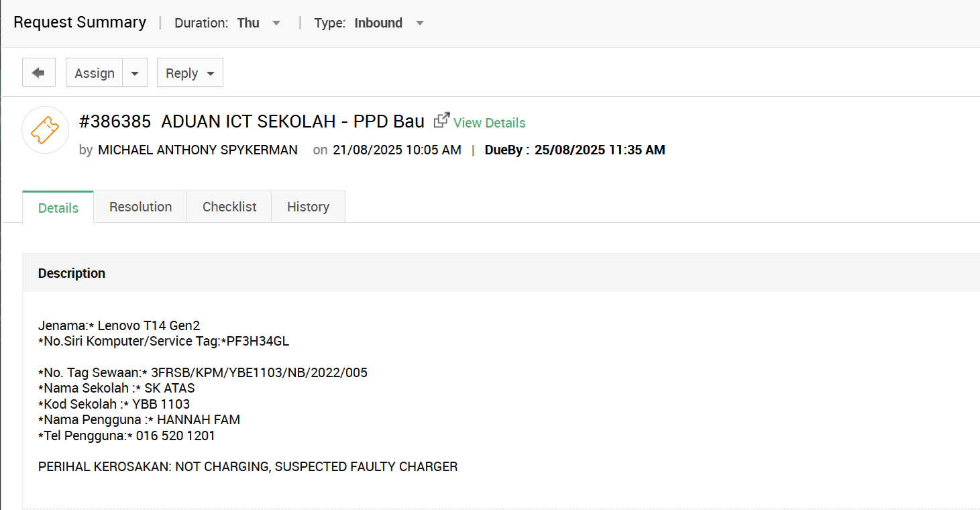Click requester name MICHAEL ANTHONY SPYKERMAN
980x510 pixels.
point(198,150)
